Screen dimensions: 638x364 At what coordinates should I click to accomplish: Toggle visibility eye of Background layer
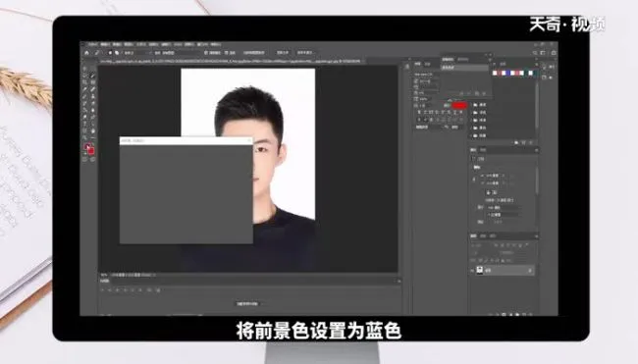tap(472, 271)
